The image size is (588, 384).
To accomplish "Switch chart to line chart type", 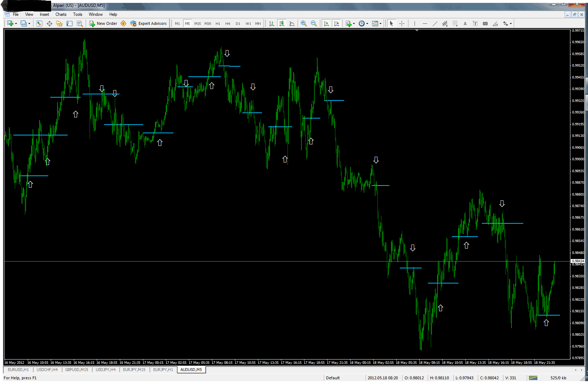I will (292, 23).
